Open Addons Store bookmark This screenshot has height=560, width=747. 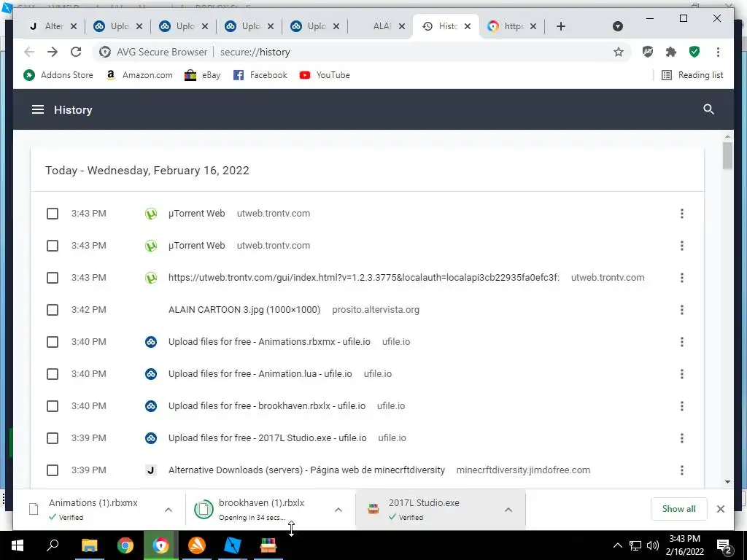58,75
